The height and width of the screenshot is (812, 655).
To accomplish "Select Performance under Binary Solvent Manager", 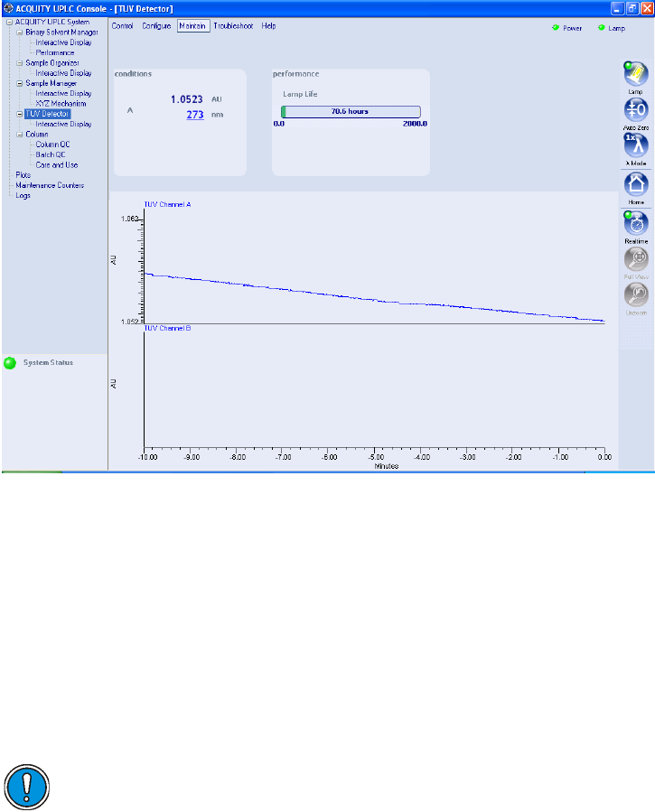I will point(55,52).
